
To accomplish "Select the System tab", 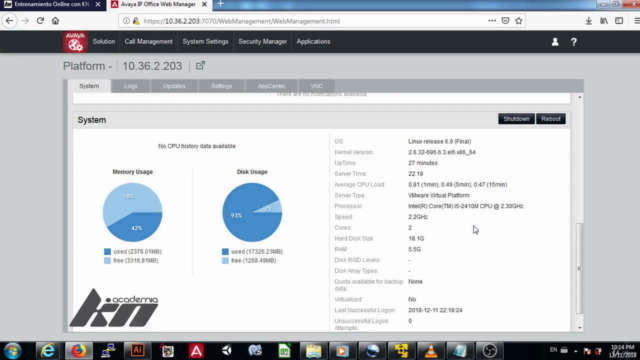I will tap(89, 86).
